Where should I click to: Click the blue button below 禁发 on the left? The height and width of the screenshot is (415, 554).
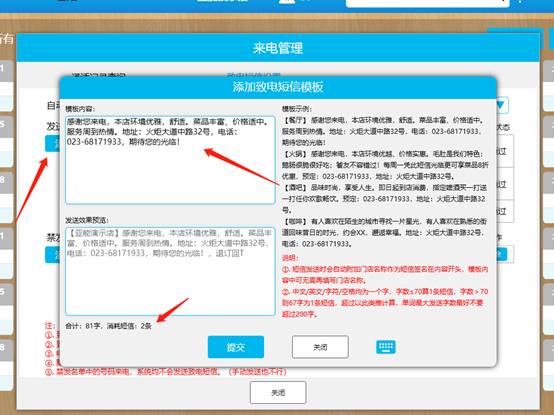tap(52, 254)
